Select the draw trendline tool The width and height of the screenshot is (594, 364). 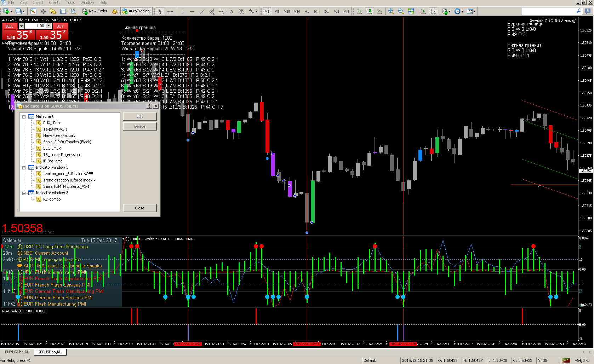coord(202,11)
